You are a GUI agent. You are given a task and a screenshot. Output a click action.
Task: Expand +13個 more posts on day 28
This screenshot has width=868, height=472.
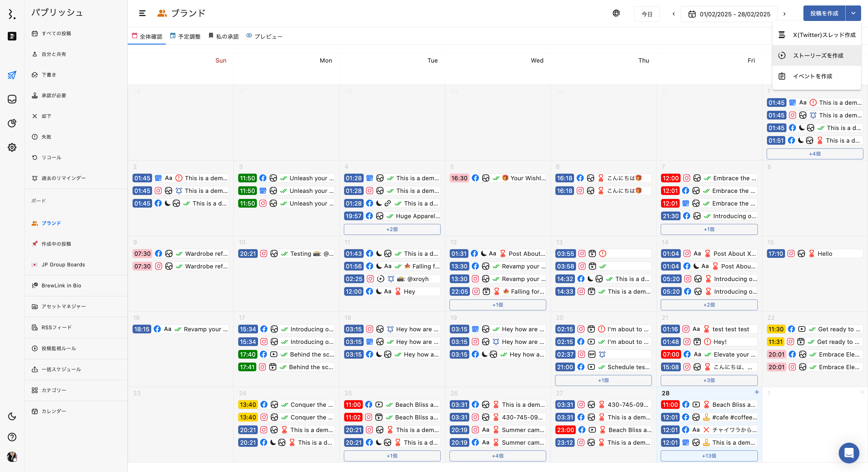coord(709,456)
